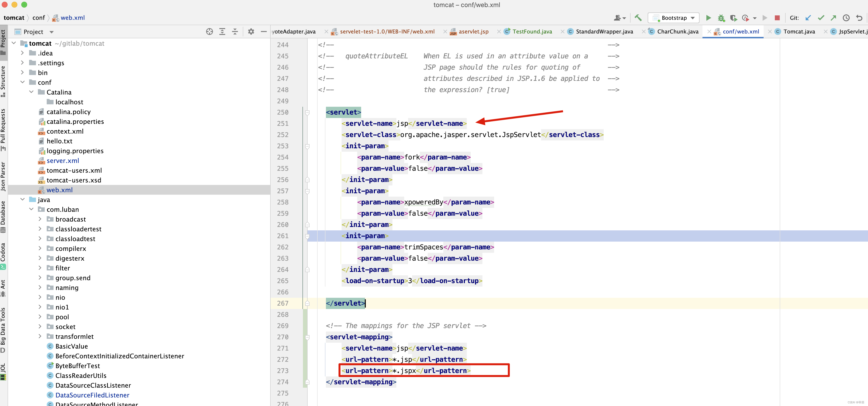Open Project panel gear settings
This screenshot has height=406, width=868.
click(251, 32)
